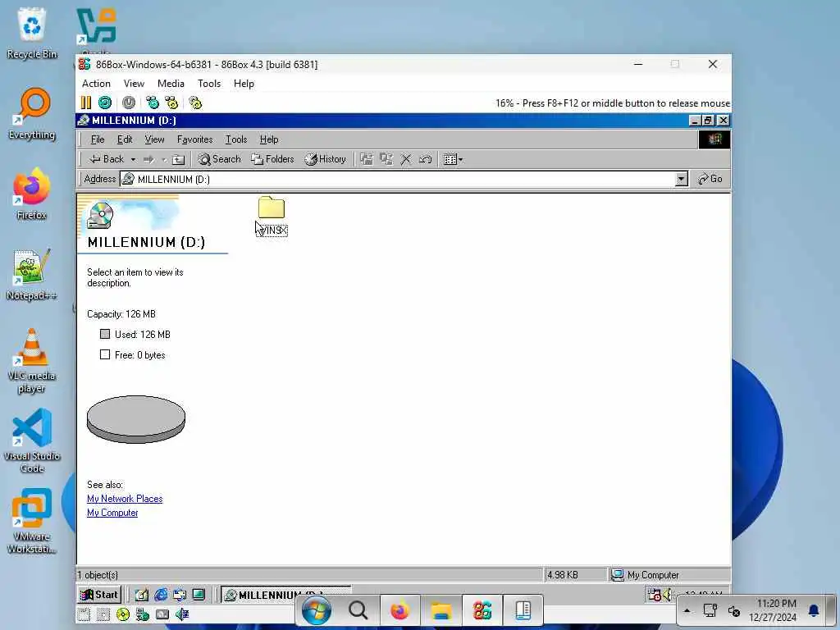Open the 86Box Action menu

pyautogui.click(x=96, y=84)
